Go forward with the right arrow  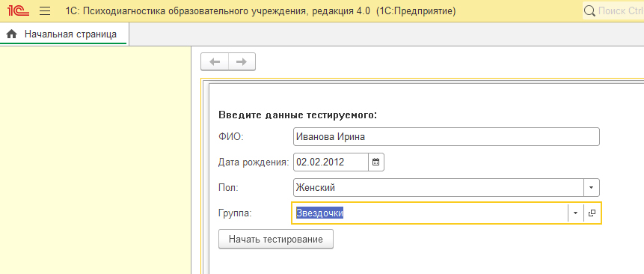pyautogui.click(x=242, y=61)
